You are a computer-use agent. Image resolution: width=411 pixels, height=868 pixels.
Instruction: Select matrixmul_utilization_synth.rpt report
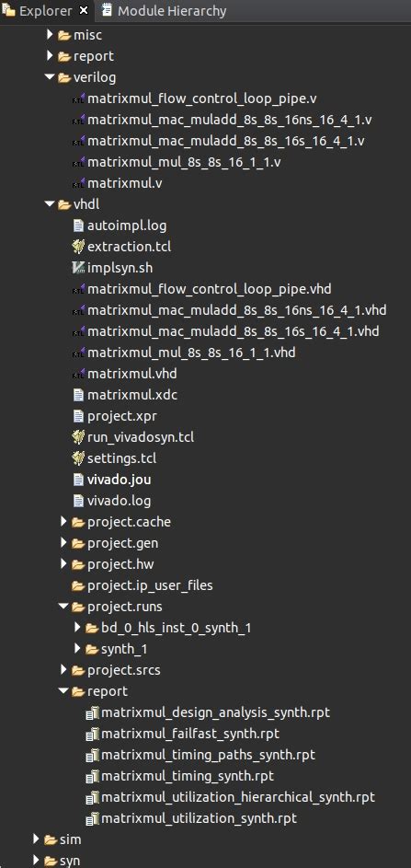click(199, 818)
